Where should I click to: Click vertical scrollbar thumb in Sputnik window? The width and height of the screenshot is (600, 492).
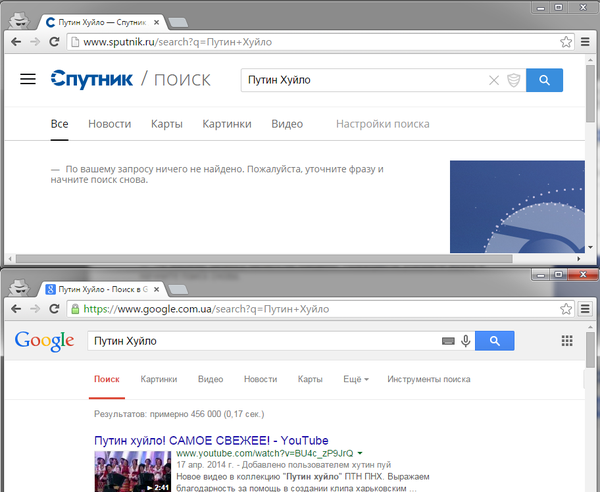[x=590, y=94]
